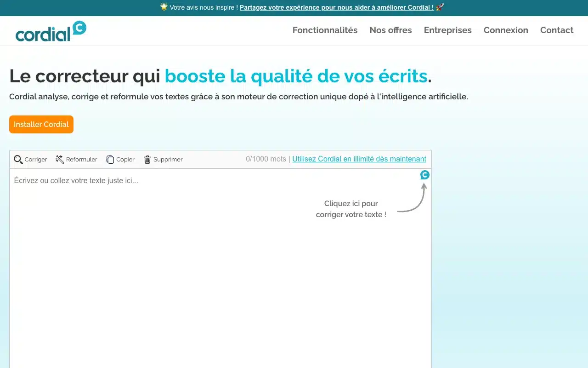Click the main headline "Le correcteur qui booste"
588x368 pixels.
click(x=220, y=76)
